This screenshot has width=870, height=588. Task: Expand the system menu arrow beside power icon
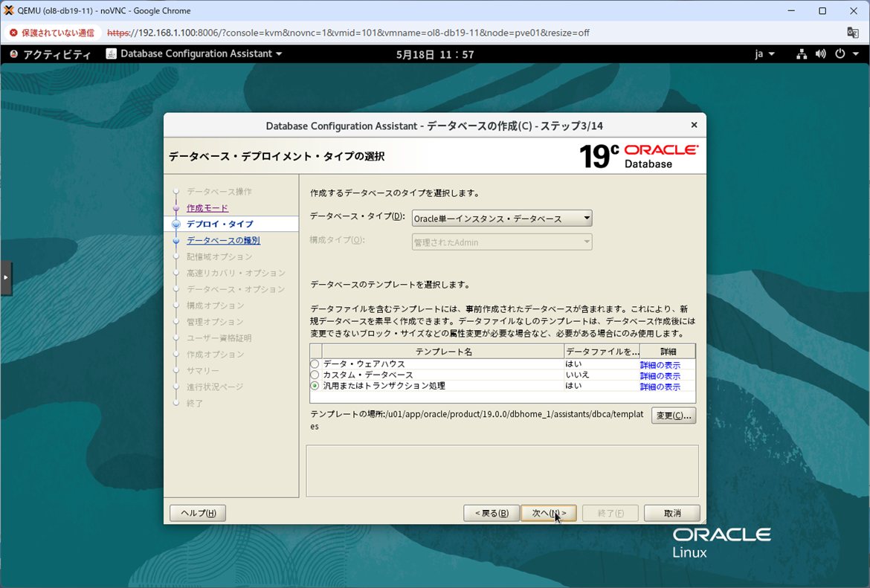(x=856, y=54)
